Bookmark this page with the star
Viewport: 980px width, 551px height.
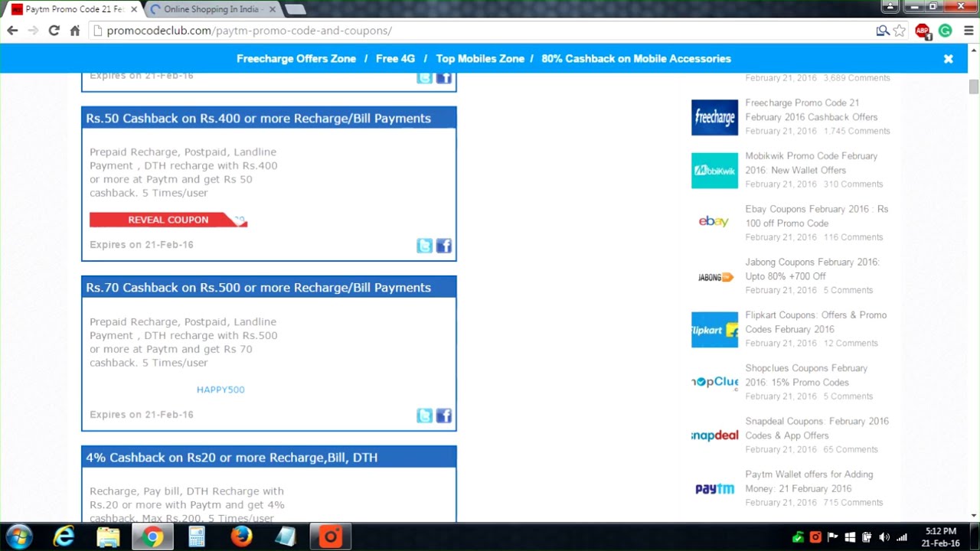pos(900,31)
